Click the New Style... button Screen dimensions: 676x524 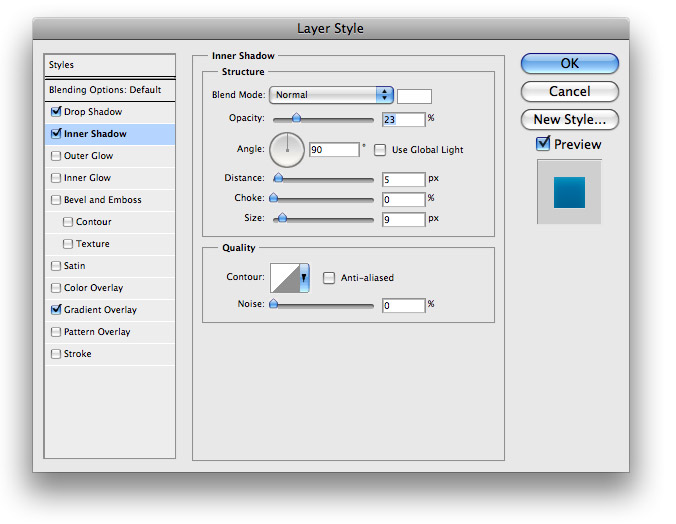point(570,119)
